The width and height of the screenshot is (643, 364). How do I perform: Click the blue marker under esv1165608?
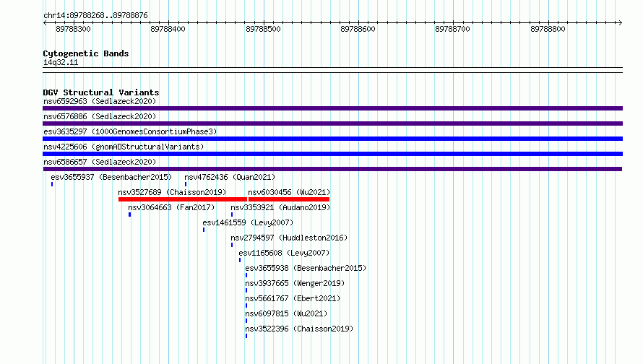(239, 260)
